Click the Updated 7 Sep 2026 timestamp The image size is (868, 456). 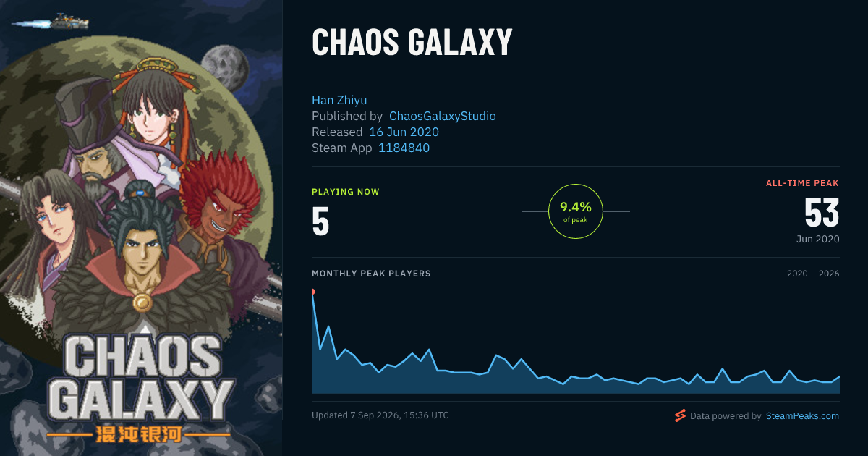point(380,415)
